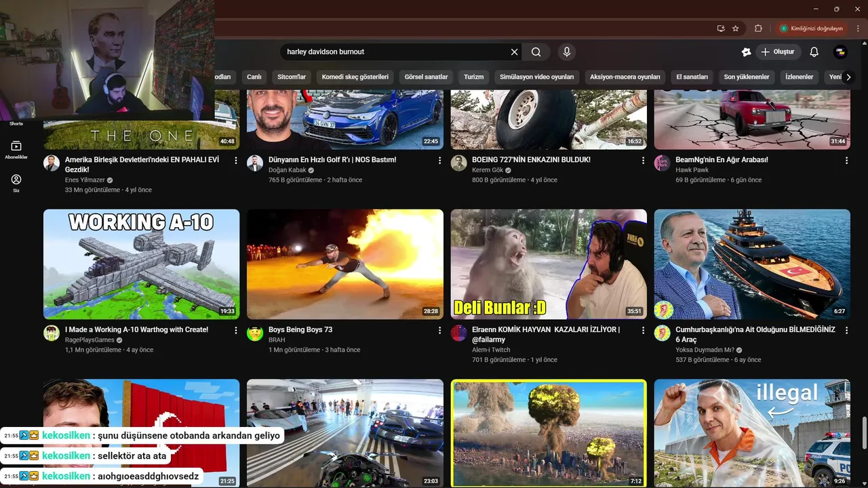
Task: Open Doğan Kabak channel avatar
Action: pyautogui.click(x=255, y=163)
